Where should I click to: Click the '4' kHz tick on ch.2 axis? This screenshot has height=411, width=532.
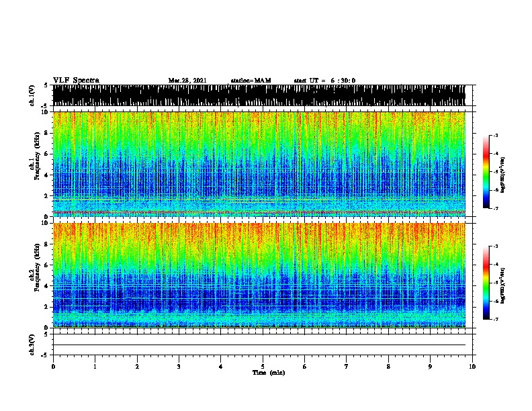[47, 286]
